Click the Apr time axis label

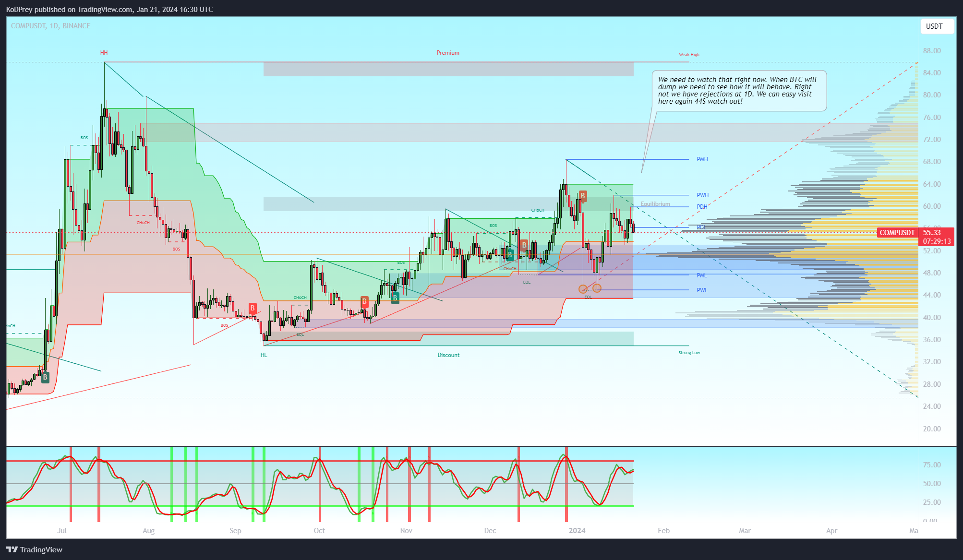[x=831, y=531]
